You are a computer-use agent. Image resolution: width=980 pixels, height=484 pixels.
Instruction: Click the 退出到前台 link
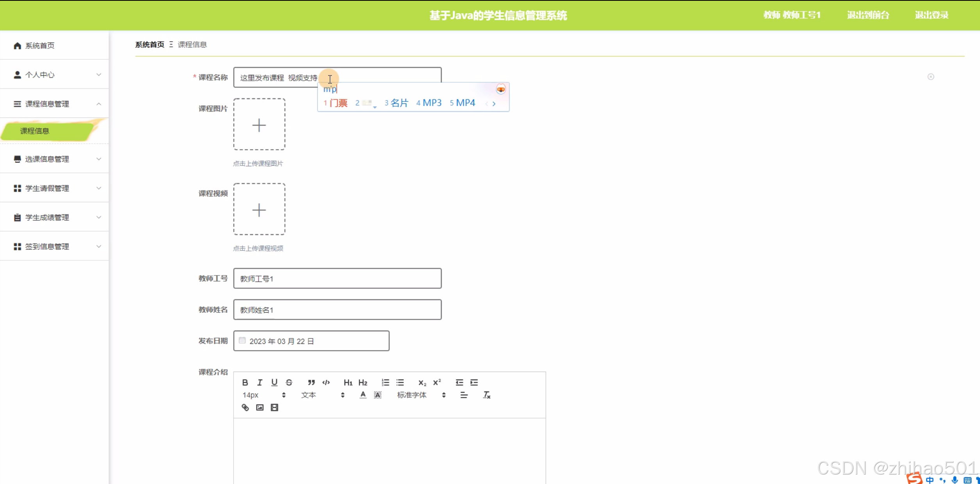click(868, 15)
